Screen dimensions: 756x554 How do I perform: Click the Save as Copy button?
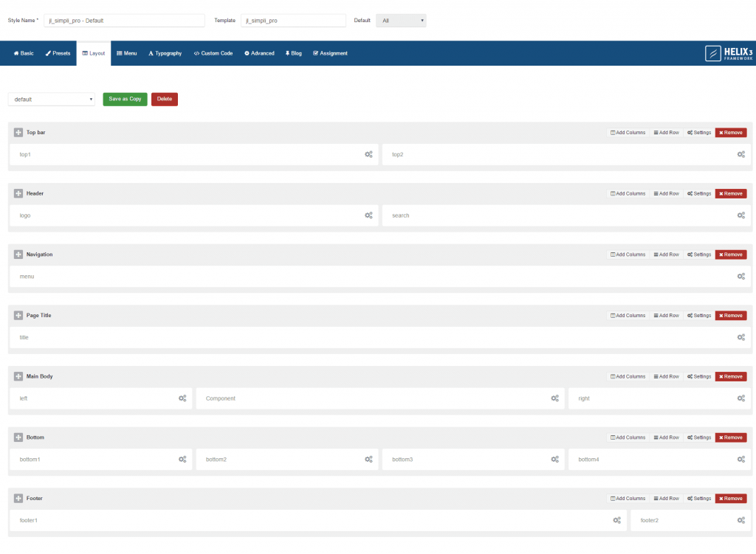point(124,99)
